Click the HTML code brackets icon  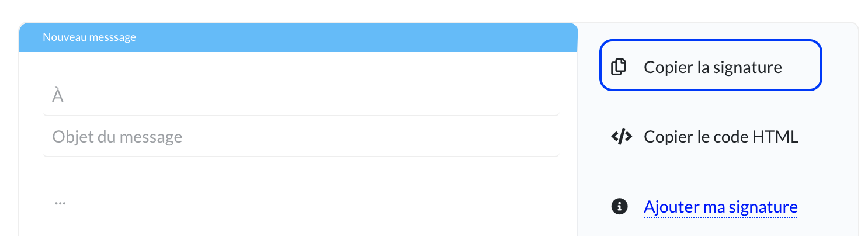pyautogui.click(x=621, y=137)
